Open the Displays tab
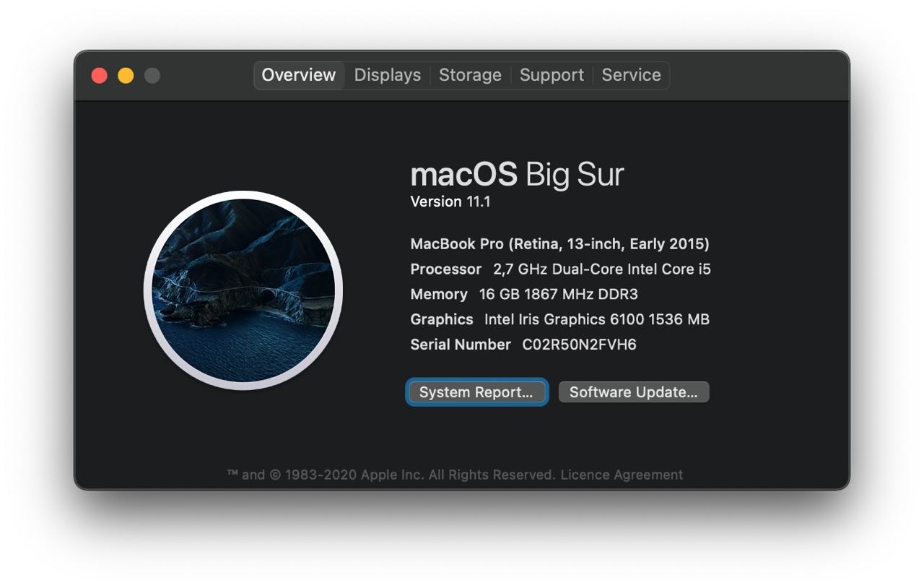The width and height of the screenshot is (924, 588). pos(388,75)
